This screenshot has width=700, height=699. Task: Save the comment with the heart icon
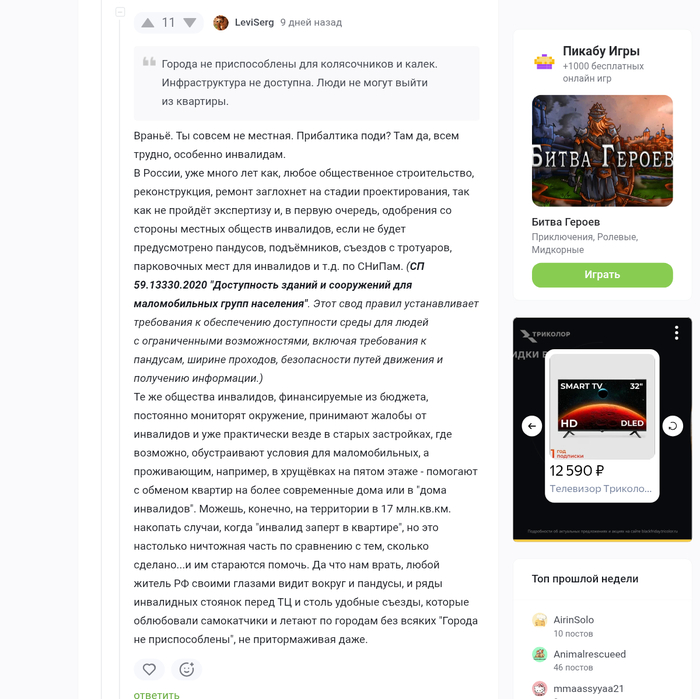[149, 669]
